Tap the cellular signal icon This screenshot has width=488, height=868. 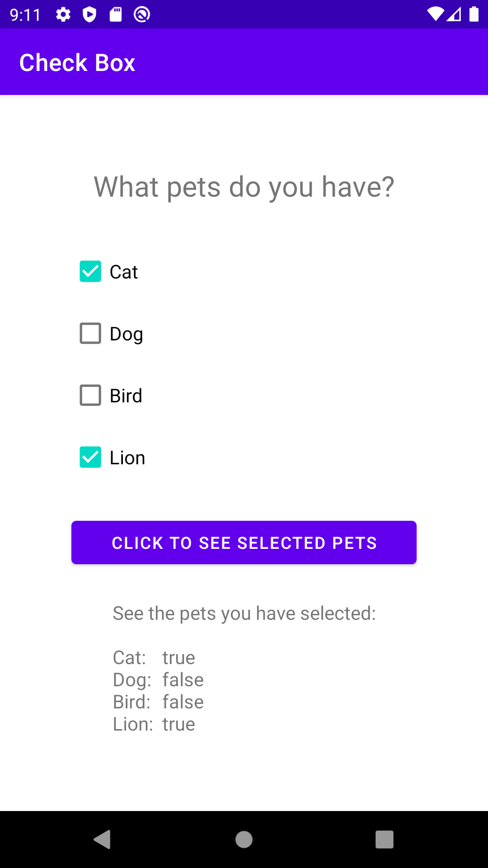[x=454, y=14]
